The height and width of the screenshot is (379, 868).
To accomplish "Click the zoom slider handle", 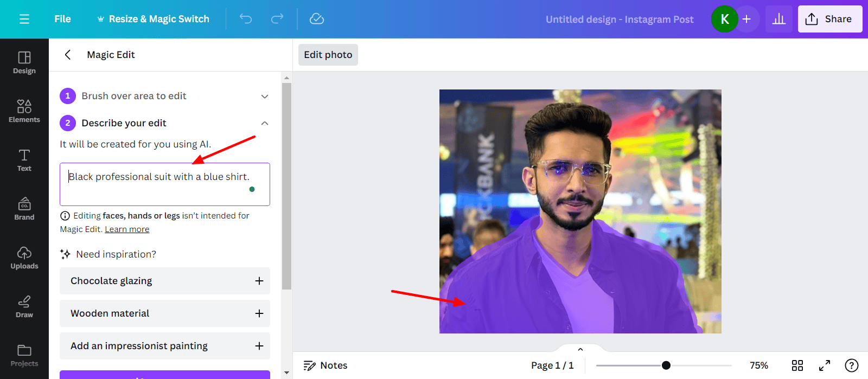I will [x=666, y=365].
